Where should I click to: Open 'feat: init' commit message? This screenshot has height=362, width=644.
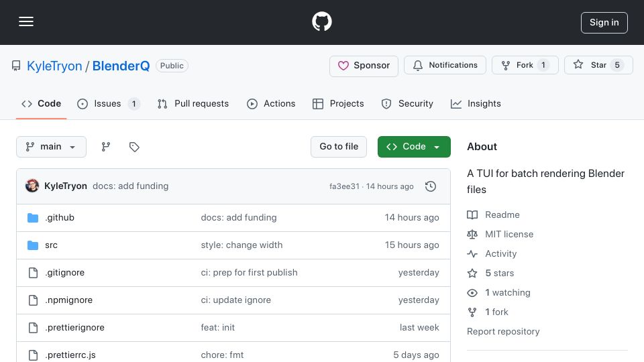(217, 328)
